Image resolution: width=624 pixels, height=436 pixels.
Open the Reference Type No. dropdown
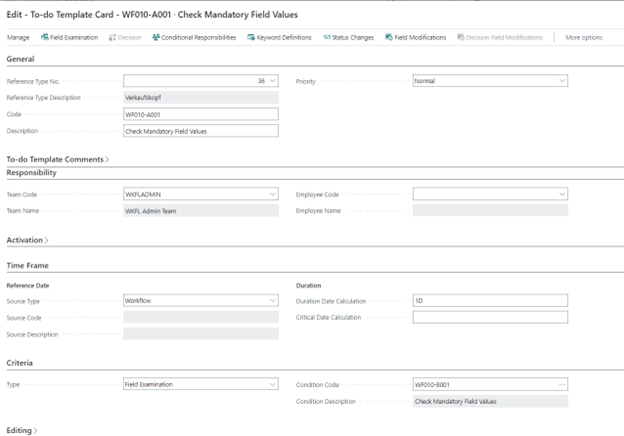click(273, 81)
